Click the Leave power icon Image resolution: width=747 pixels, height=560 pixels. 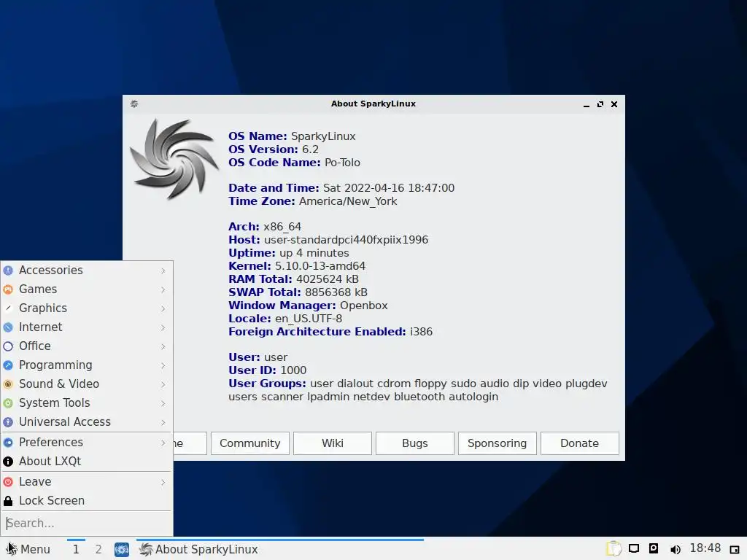8,482
